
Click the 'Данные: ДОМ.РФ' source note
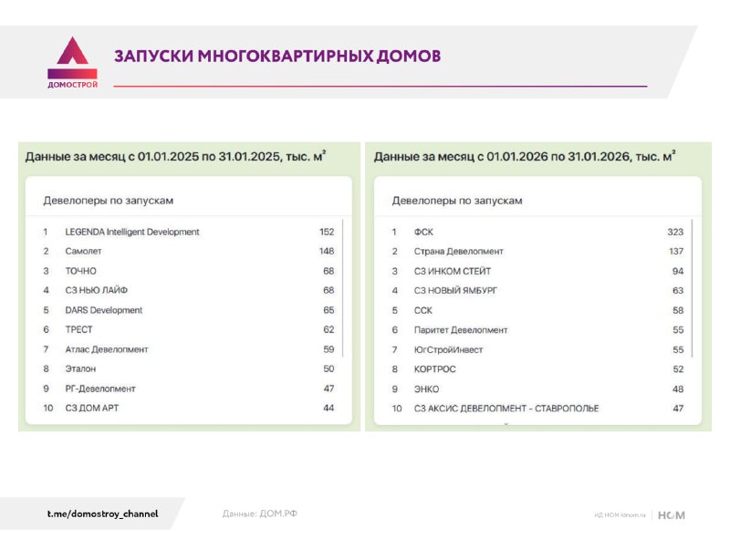click(x=260, y=513)
